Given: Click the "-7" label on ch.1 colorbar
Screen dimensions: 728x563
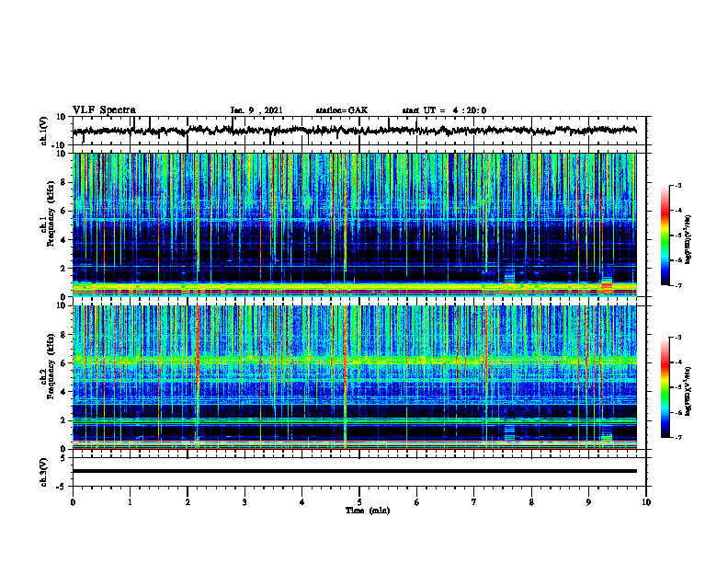Looking at the screenshot, I should [677, 285].
